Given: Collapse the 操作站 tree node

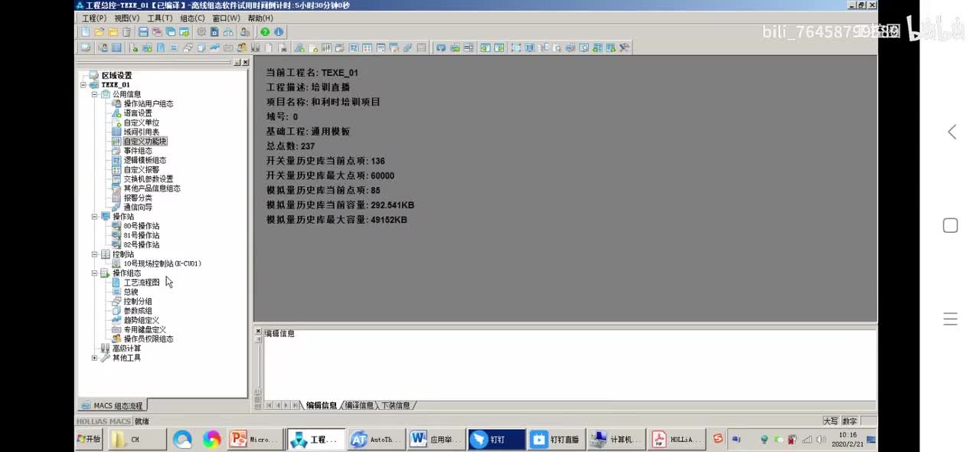Looking at the screenshot, I should (x=94, y=217).
